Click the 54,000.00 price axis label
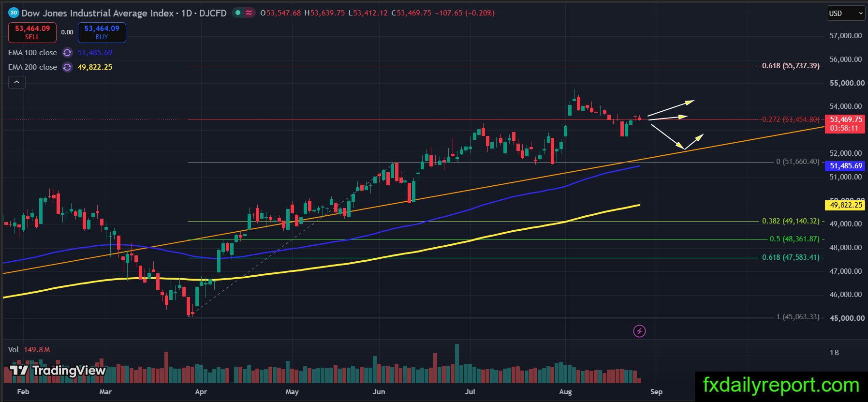This screenshot has width=868, height=402. pos(846,106)
